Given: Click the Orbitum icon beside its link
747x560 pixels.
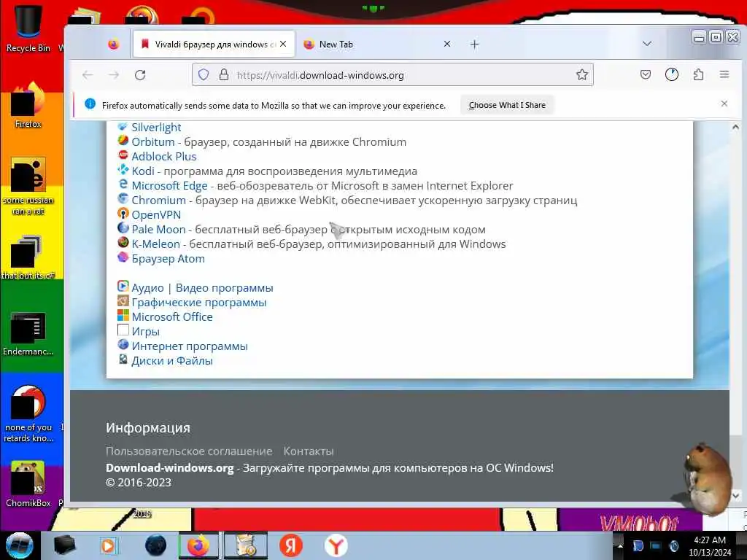Looking at the screenshot, I should pos(123,141).
